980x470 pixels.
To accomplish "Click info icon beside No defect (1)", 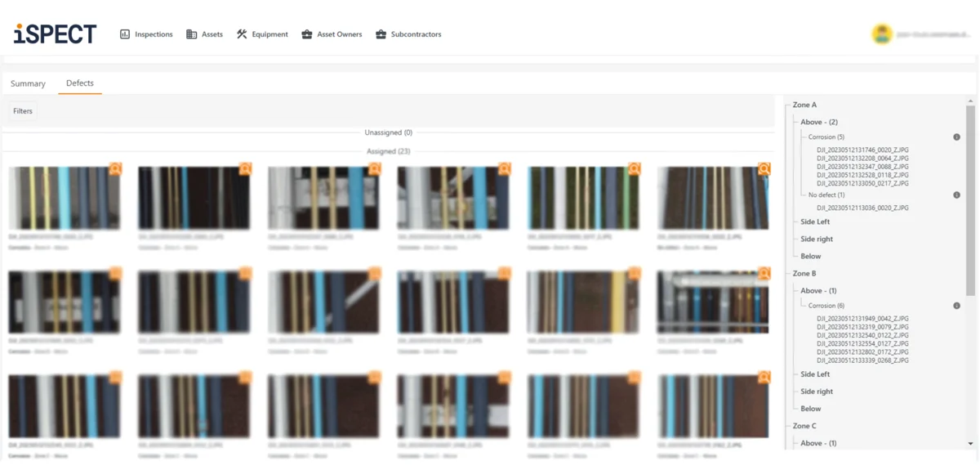I will click(956, 195).
